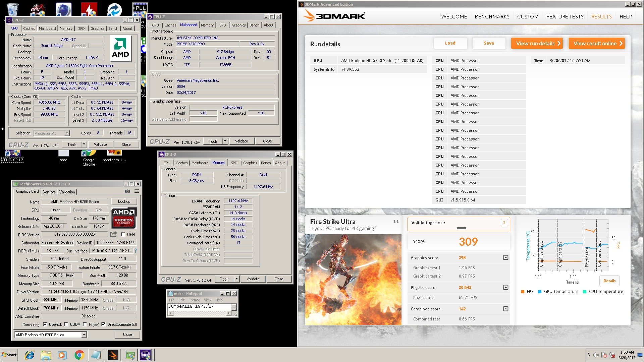Click the Load button in Run details

450,43
